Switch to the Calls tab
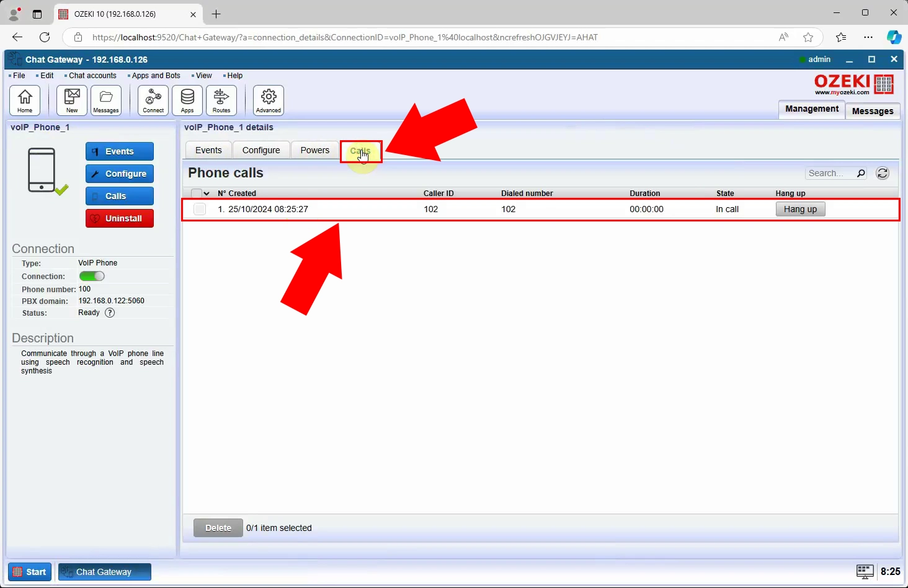The image size is (908, 588). [x=360, y=151]
